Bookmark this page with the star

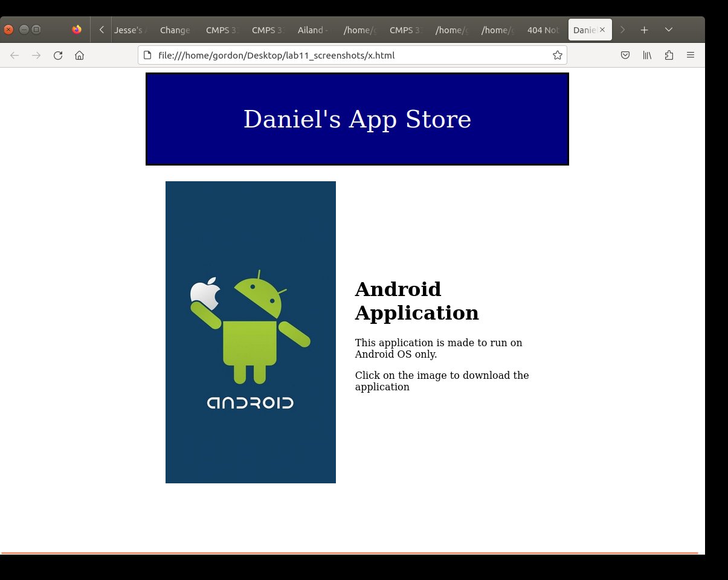(557, 56)
